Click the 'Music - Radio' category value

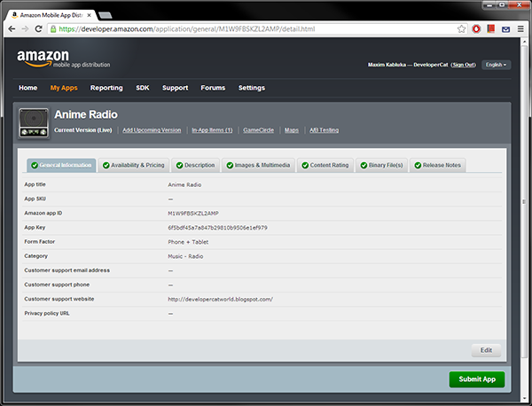pos(185,256)
